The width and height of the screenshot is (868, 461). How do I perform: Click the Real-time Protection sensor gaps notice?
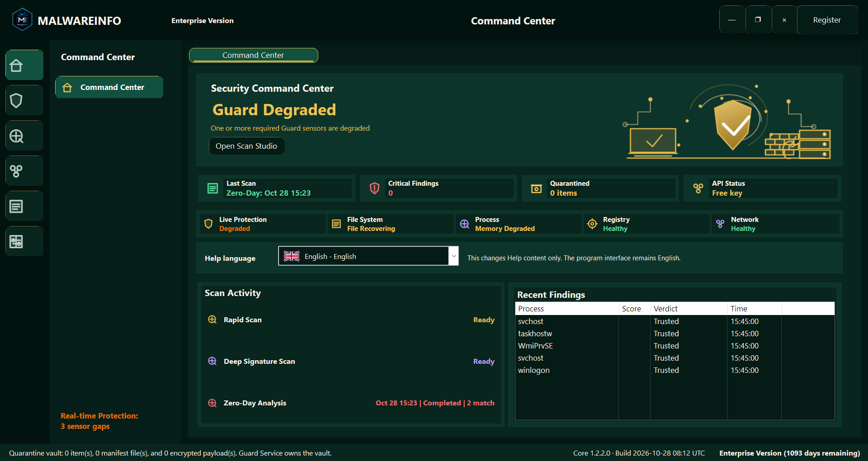pos(99,421)
